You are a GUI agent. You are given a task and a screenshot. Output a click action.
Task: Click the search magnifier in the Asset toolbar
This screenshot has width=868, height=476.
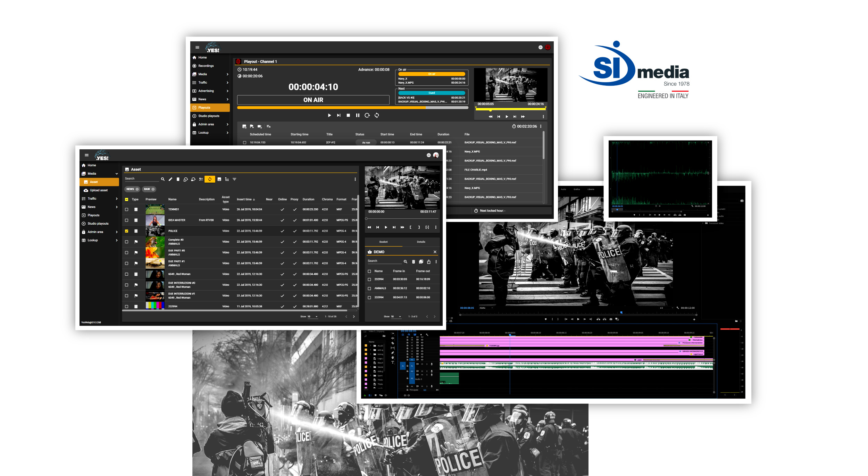[x=162, y=179]
